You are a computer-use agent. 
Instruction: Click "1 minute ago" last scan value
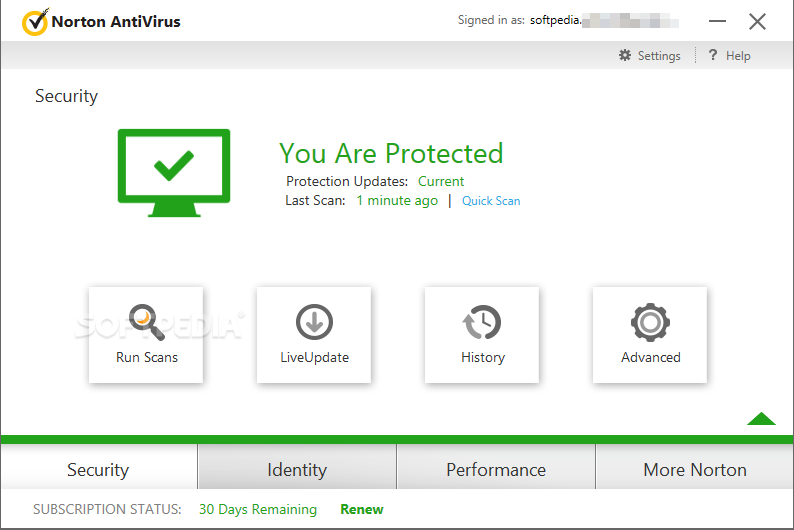(x=397, y=200)
